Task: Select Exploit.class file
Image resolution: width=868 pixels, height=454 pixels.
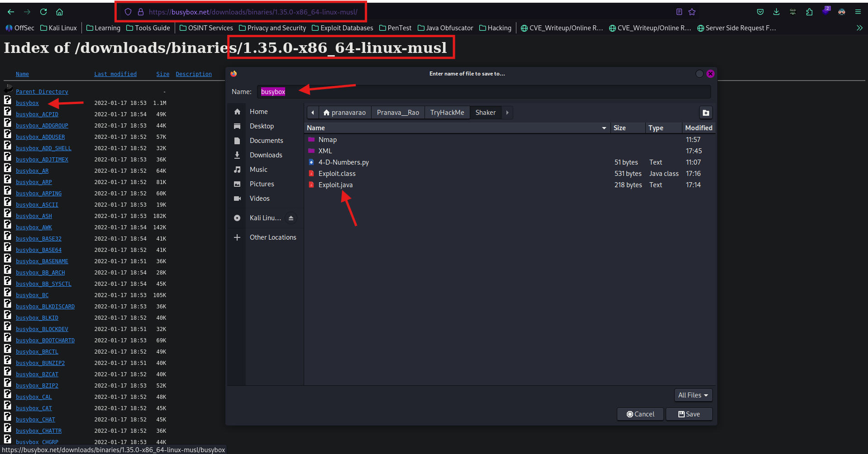Action: click(x=510, y=174)
